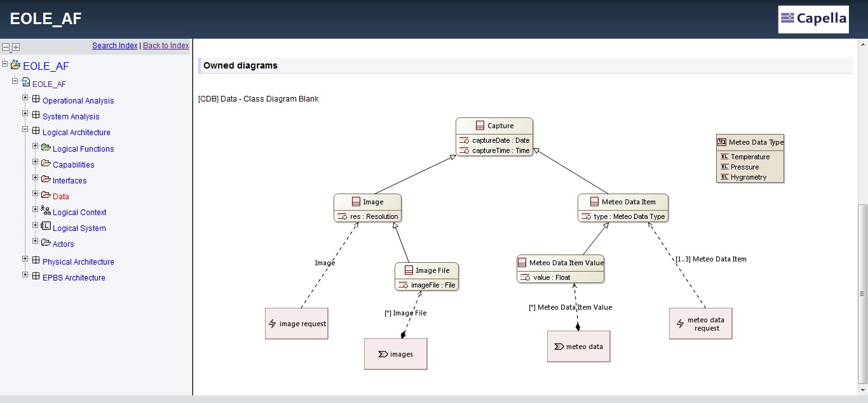Click the Capture class icon in diagram
Viewport: 868px width, 403px height.
pyautogui.click(x=480, y=126)
